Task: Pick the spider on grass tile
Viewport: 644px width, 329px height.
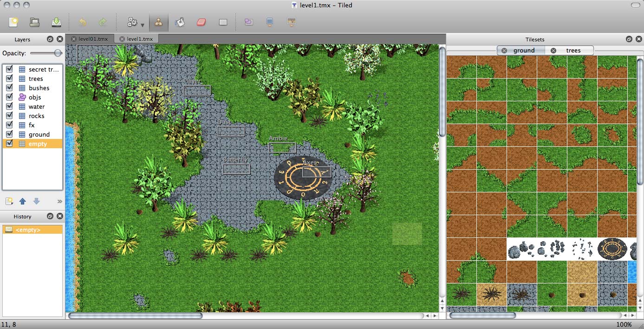Action: [x=462, y=295]
